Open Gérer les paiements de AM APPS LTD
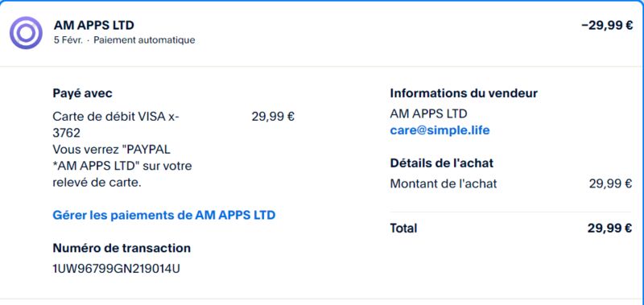The image size is (644, 305). (x=164, y=215)
